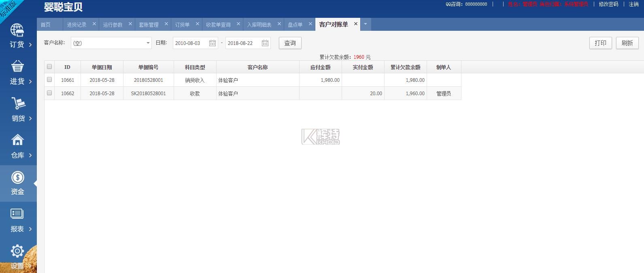Open the 进货 purchase basket icon
Screen dimensions: 644x273
click(x=17, y=66)
